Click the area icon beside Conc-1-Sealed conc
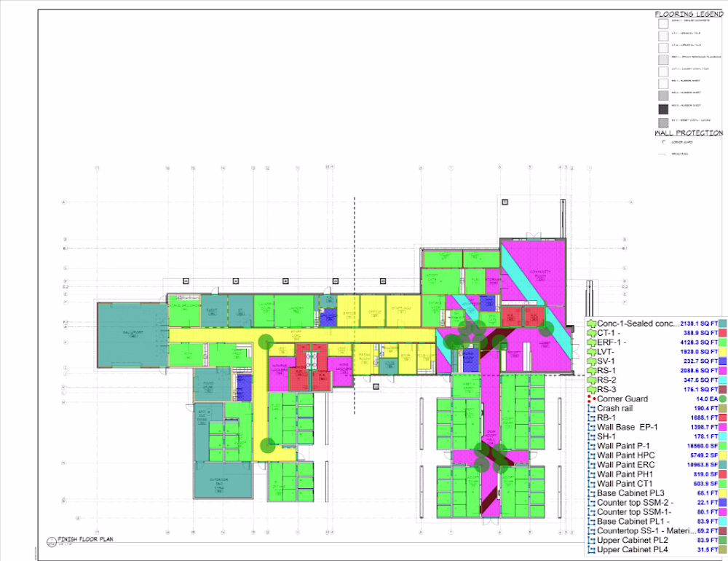Viewport: 728px width, 561px height. [591, 323]
